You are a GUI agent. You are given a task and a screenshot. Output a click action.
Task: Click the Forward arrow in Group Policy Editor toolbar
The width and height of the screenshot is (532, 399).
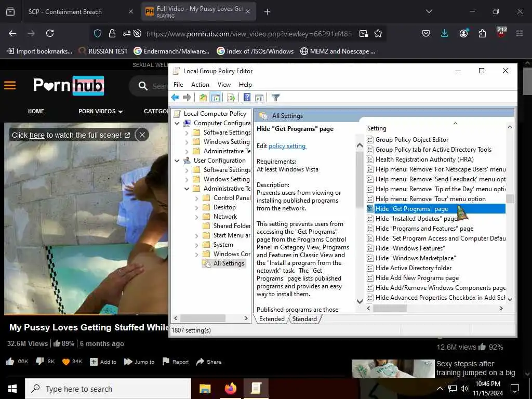(187, 98)
